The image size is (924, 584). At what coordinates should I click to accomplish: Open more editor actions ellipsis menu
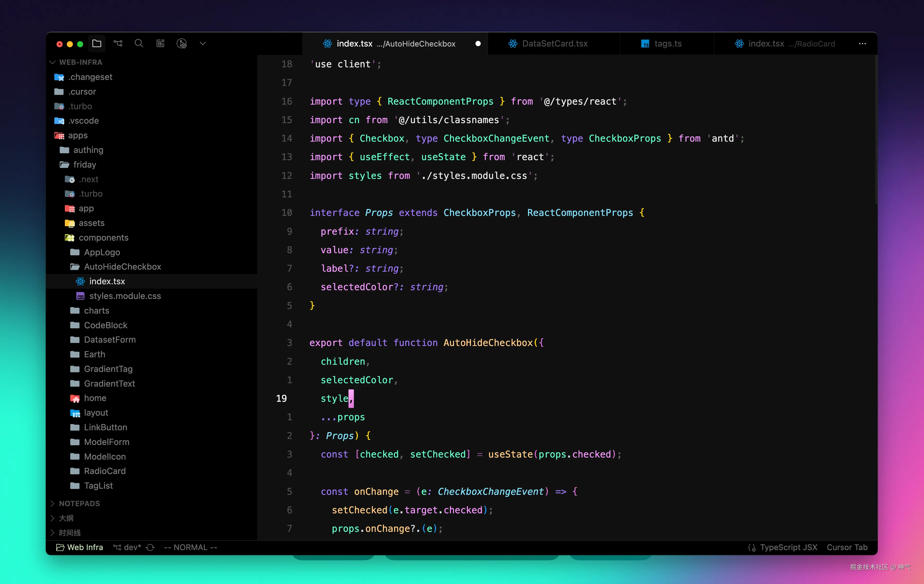862,44
